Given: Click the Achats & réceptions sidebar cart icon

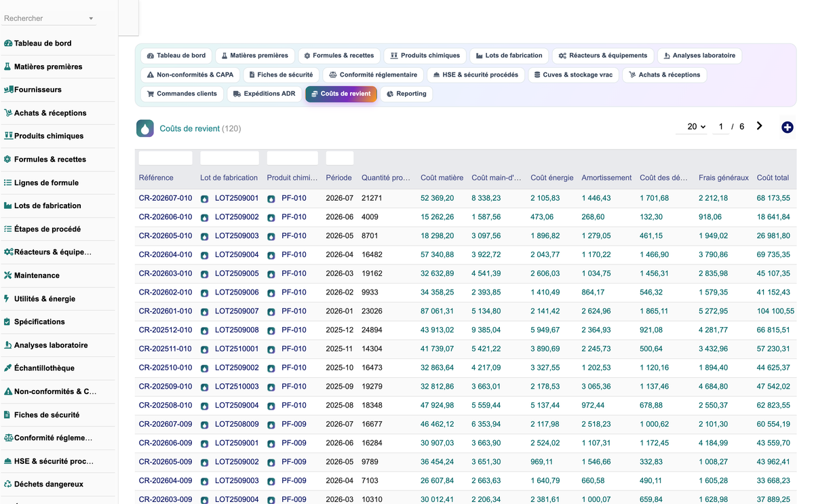Looking at the screenshot, I should [8, 113].
